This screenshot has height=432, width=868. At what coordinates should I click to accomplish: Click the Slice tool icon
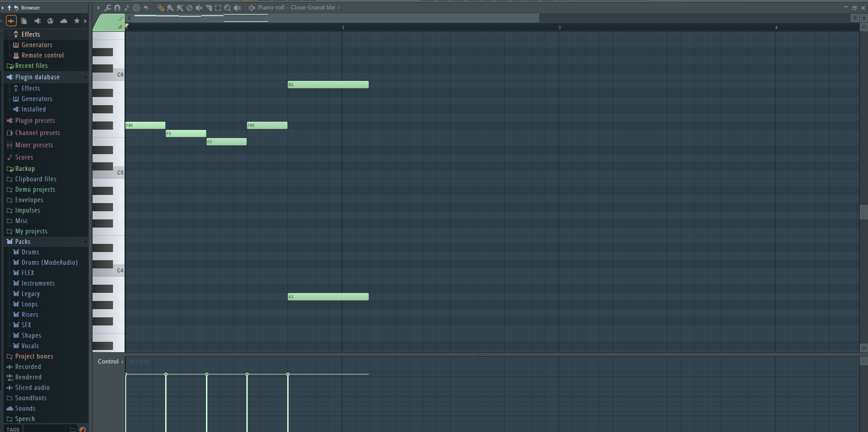tap(209, 8)
